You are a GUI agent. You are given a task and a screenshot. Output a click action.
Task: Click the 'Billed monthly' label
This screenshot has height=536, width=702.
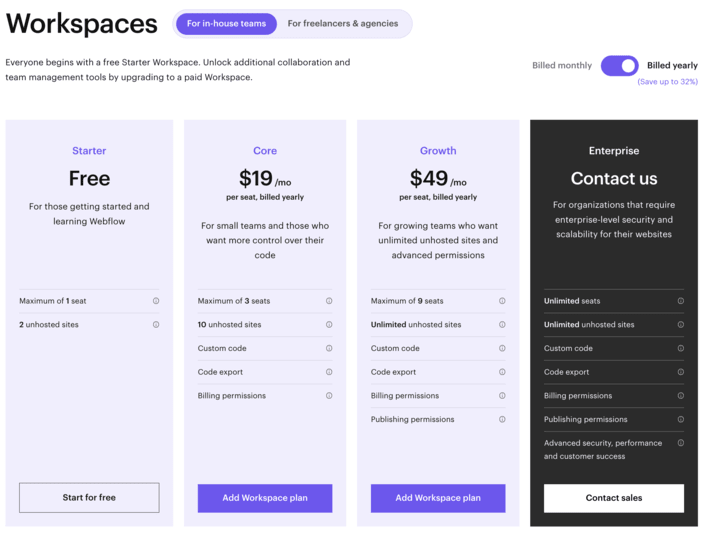[x=562, y=65]
